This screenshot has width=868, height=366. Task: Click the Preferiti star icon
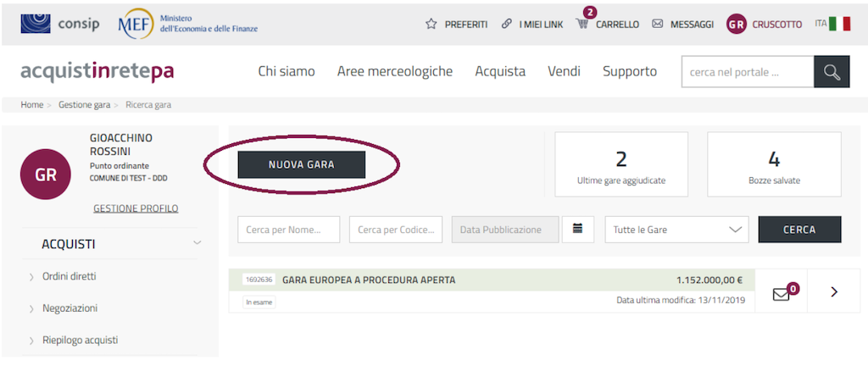[431, 24]
